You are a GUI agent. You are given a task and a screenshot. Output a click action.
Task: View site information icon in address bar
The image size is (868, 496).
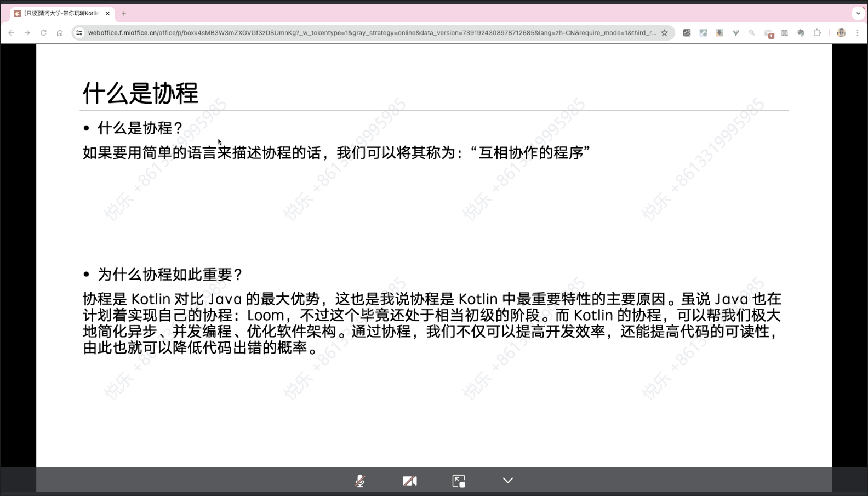[x=79, y=33]
